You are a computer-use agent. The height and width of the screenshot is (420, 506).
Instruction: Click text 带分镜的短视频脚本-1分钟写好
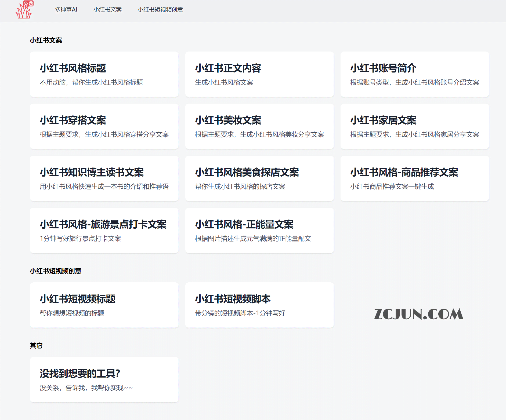pos(240,313)
